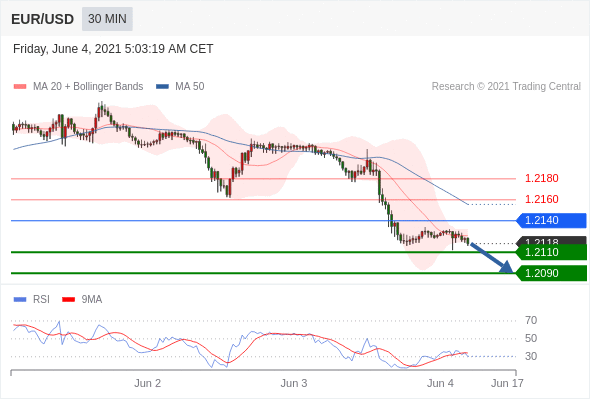
Task: Click the MA 20 + Bollinger Bands legend swatch
Action: [20, 87]
